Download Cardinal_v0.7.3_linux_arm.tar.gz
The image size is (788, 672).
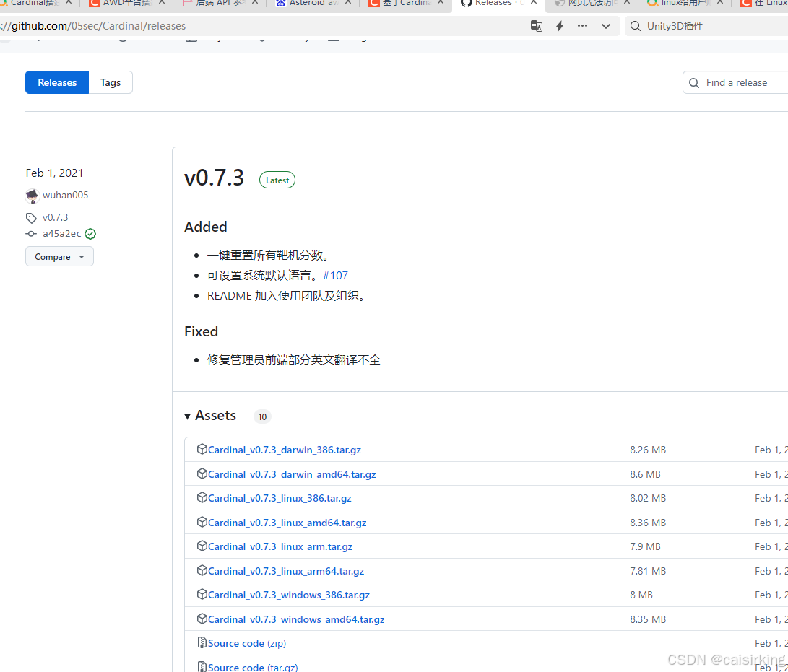pos(280,546)
